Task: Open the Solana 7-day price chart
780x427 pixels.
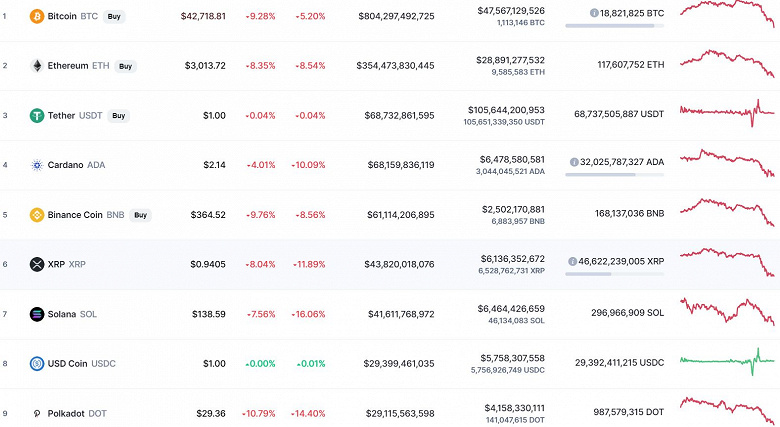Action: coord(727,311)
